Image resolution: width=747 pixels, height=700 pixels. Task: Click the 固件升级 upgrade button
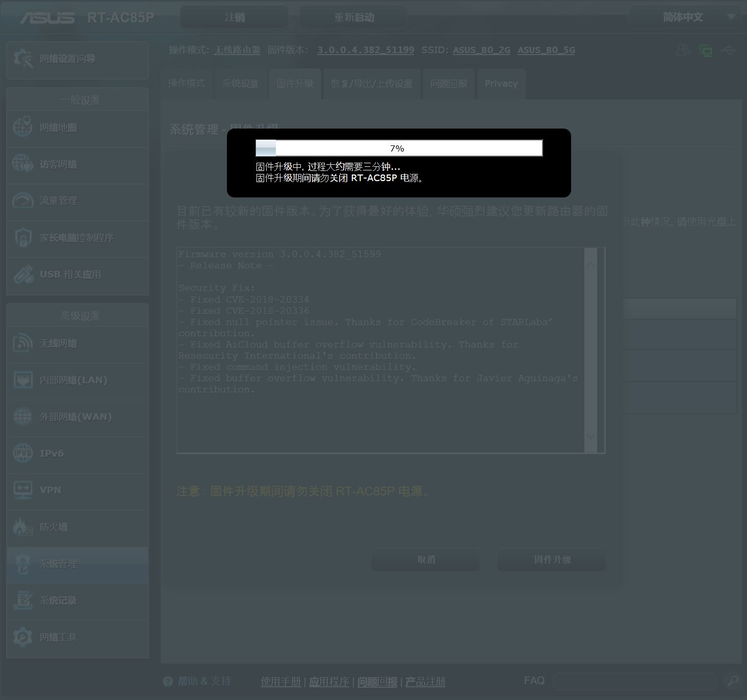click(x=552, y=560)
